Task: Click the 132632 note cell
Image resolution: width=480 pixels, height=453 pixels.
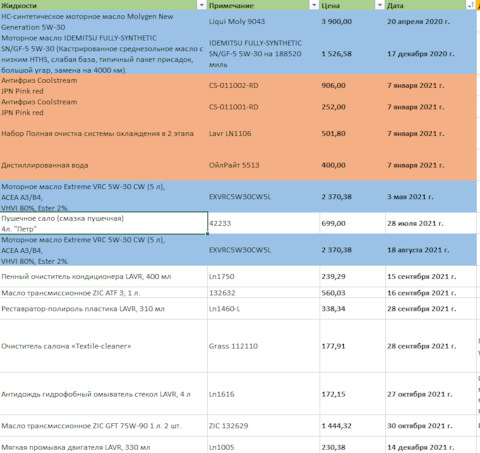Action: coord(263,292)
